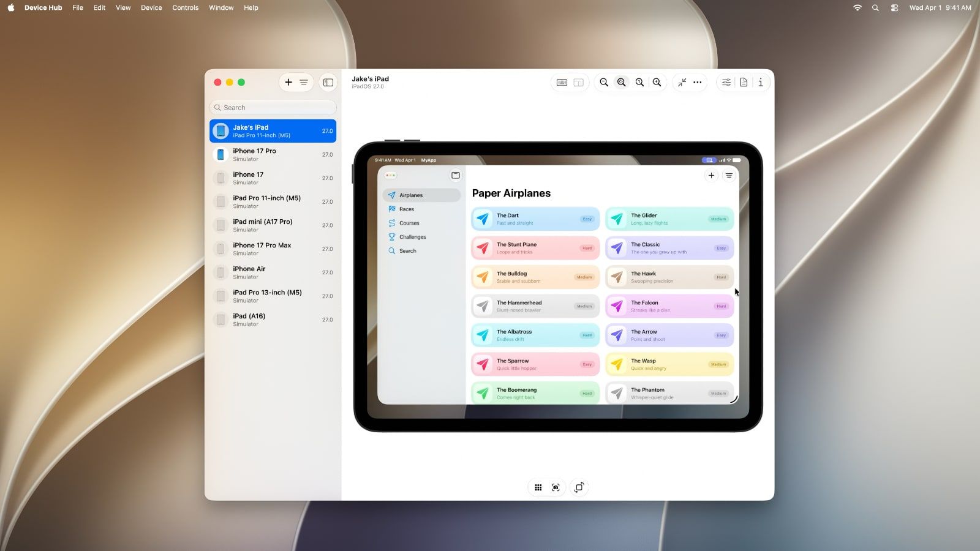Select Challenges in the iPad sidebar
Viewport: 980px width, 551px height.
[421, 237]
